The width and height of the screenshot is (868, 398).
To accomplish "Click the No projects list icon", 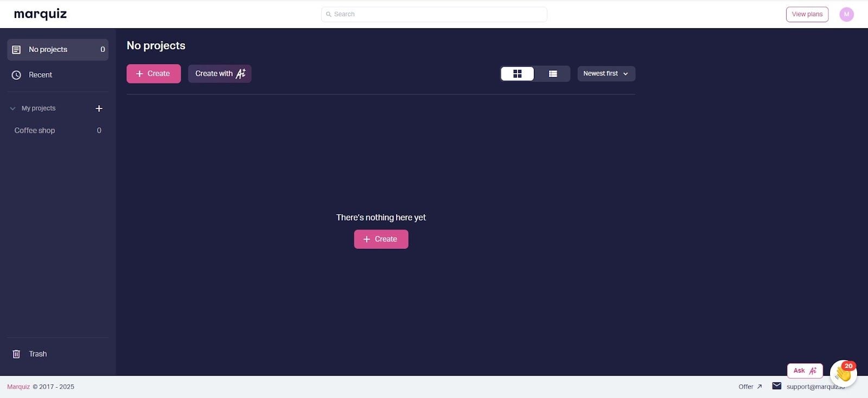I will coord(16,49).
